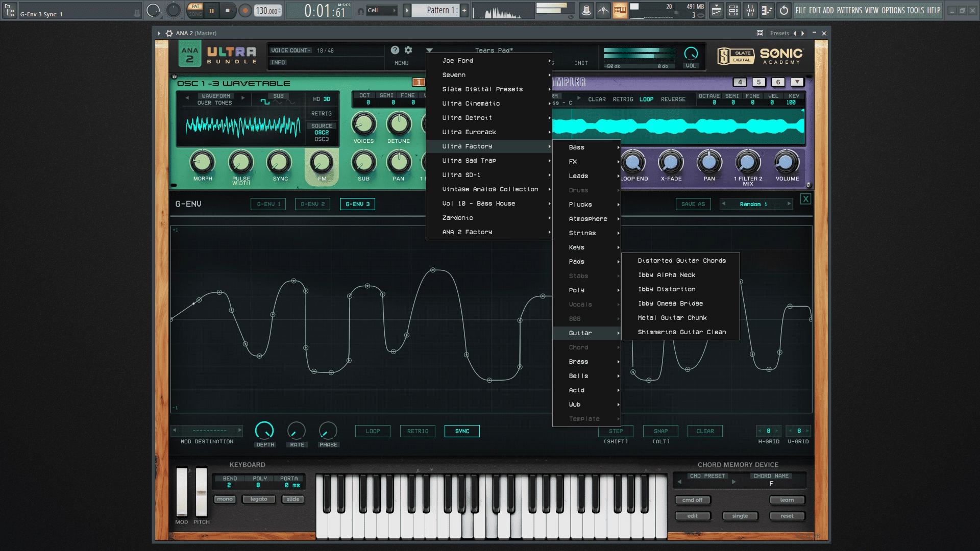Click next CMD preset arrow
The width and height of the screenshot is (980, 551).
pos(734,482)
